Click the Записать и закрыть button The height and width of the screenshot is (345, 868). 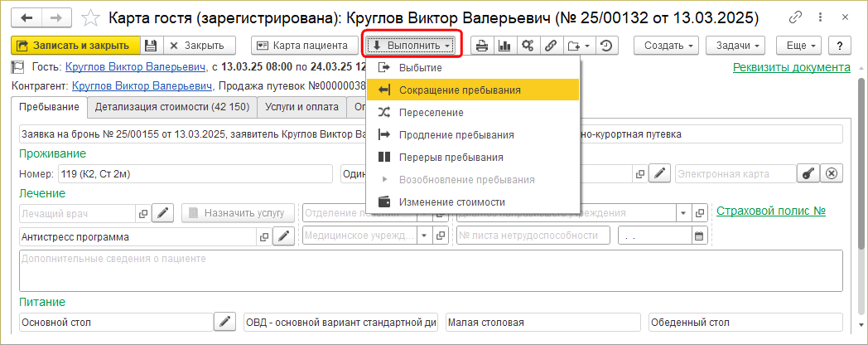coord(74,46)
